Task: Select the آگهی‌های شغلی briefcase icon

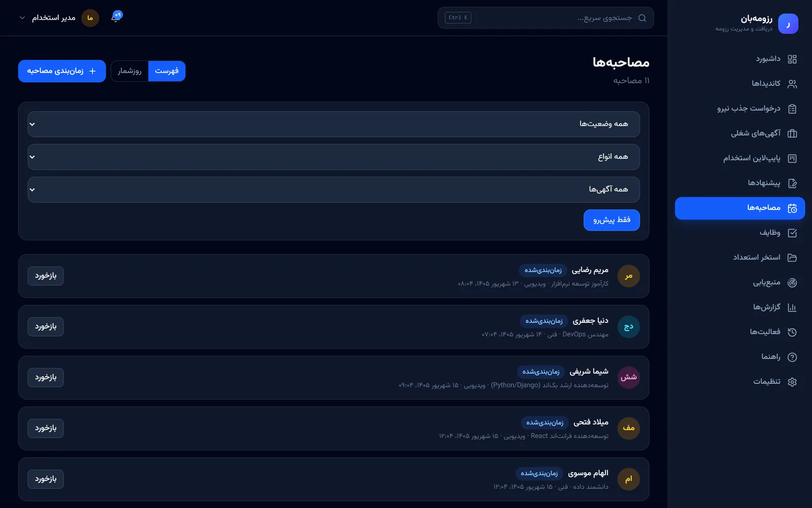Action: [792, 134]
